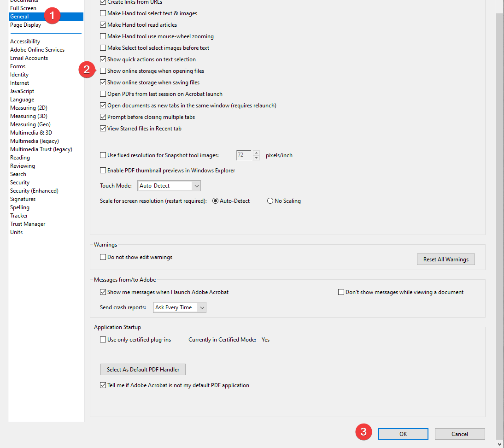Screen dimensions: 504x448
Task: Select Accessibility in the categories list
Action: click(25, 41)
